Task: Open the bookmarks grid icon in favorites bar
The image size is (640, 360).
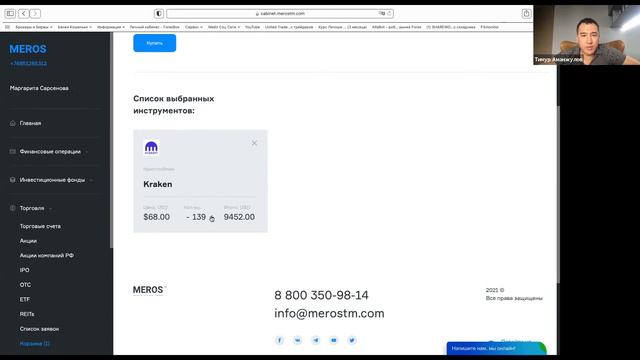Action: [7, 27]
